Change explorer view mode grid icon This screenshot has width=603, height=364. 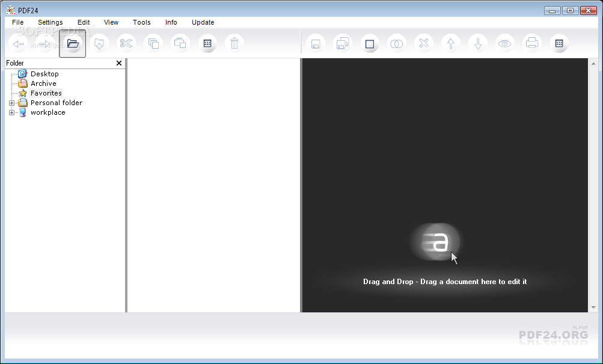207,43
